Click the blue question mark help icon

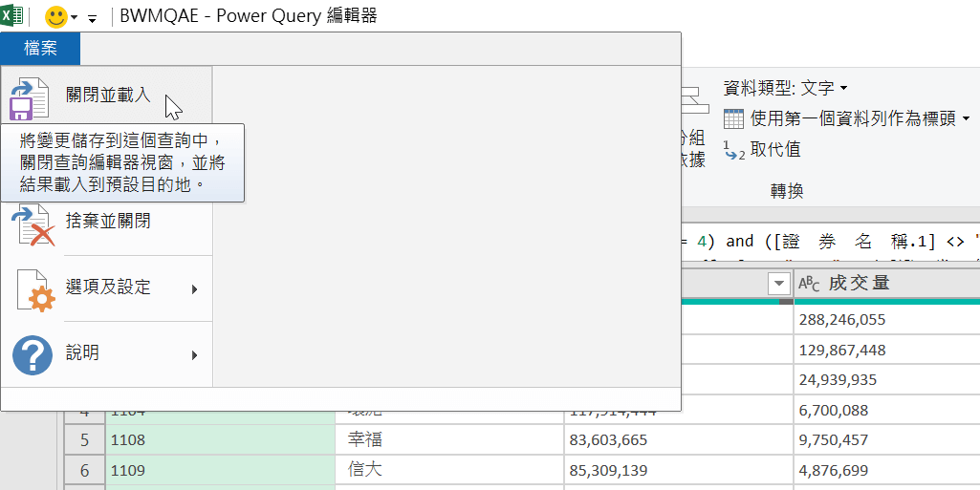point(33,355)
